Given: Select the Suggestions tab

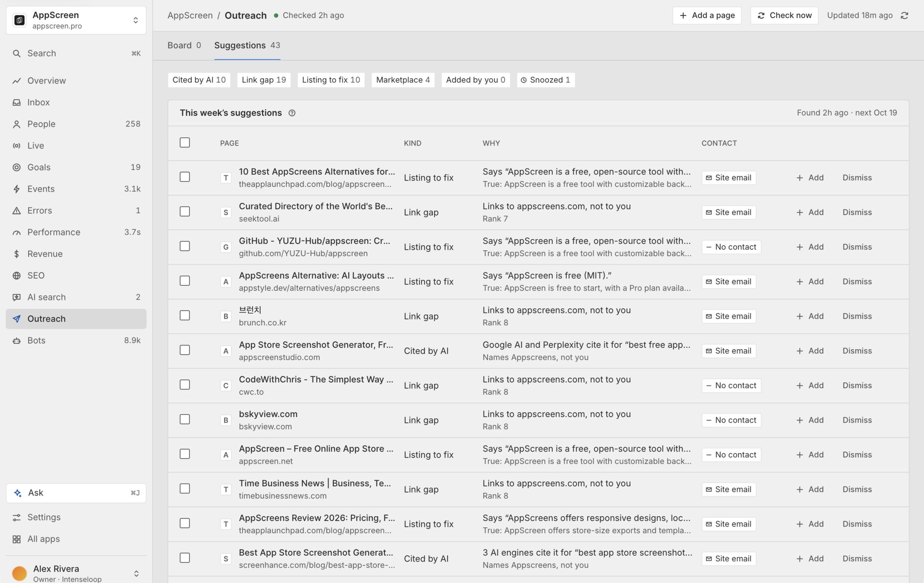Looking at the screenshot, I should point(247,45).
